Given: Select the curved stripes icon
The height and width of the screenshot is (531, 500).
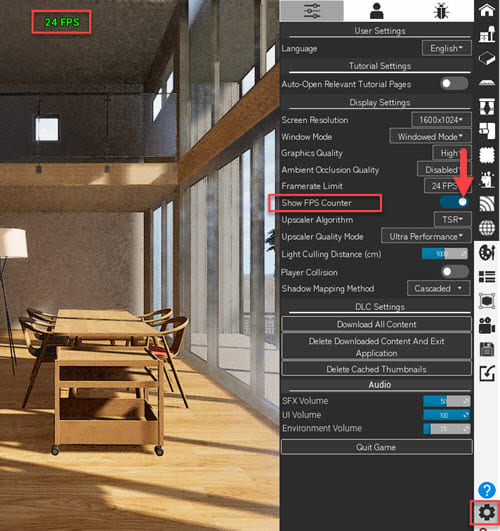Looking at the screenshot, I should pyautogui.click(x=487, y=204).
